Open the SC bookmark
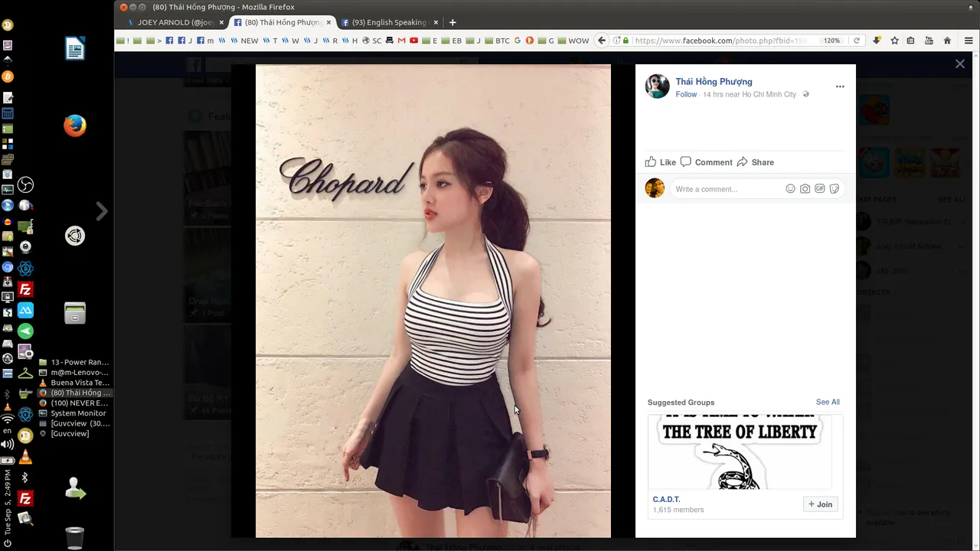Screen dimensions: 980x551 pyautogui.click(x=372, y=41)
